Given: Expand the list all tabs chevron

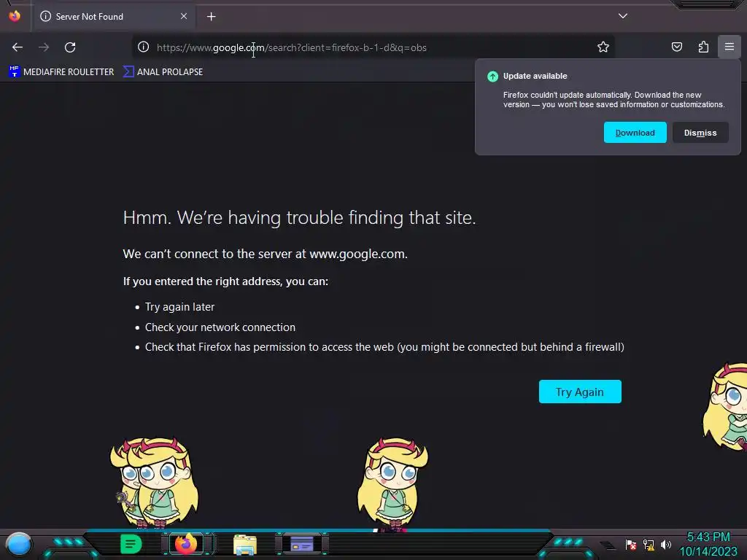Looking at the screenshot, I should [623, 16].
